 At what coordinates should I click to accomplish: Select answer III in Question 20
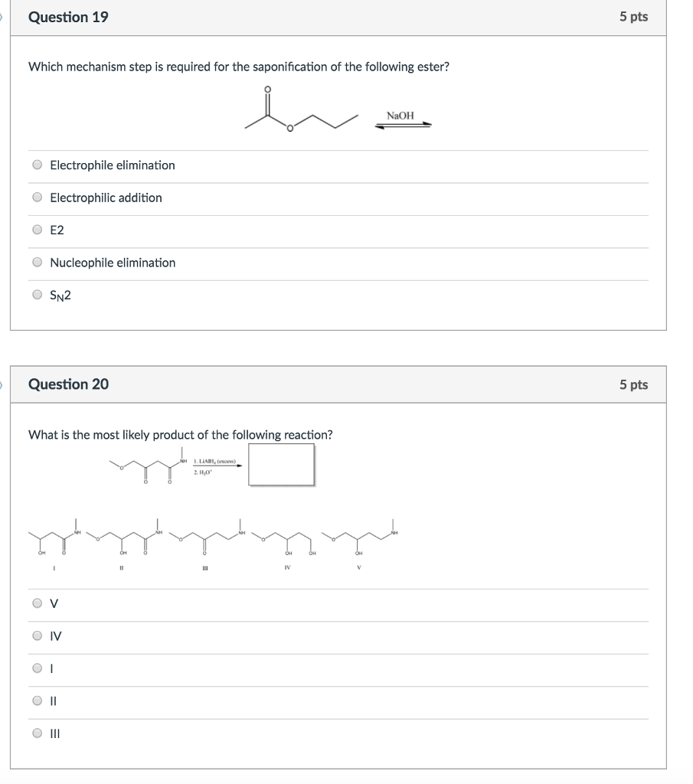[x=37, y=733]
